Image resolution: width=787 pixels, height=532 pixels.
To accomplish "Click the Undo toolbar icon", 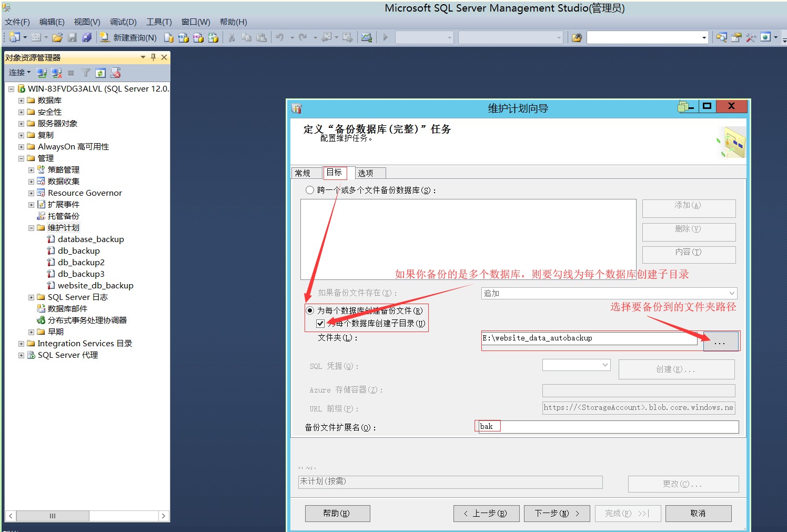I will (280, 37).
